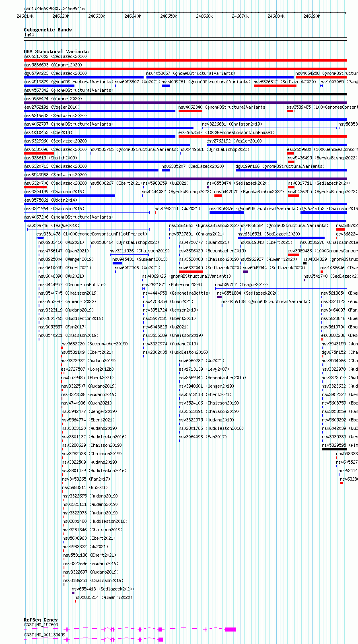Click esv2762192 (Vogler2010) label
The height and width of the screenshot is (644, 358).
(234, 141)
